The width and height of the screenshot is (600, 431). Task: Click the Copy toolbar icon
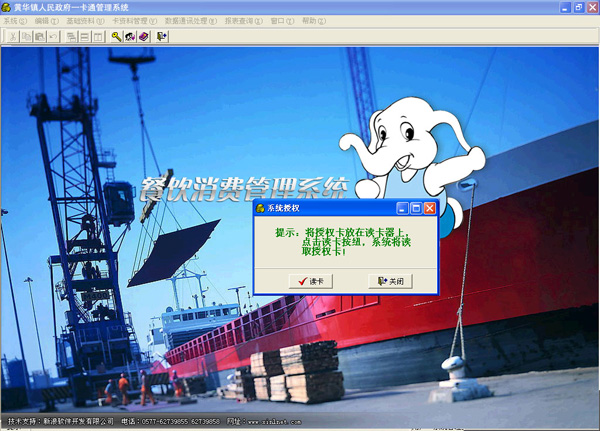(26, 36)
